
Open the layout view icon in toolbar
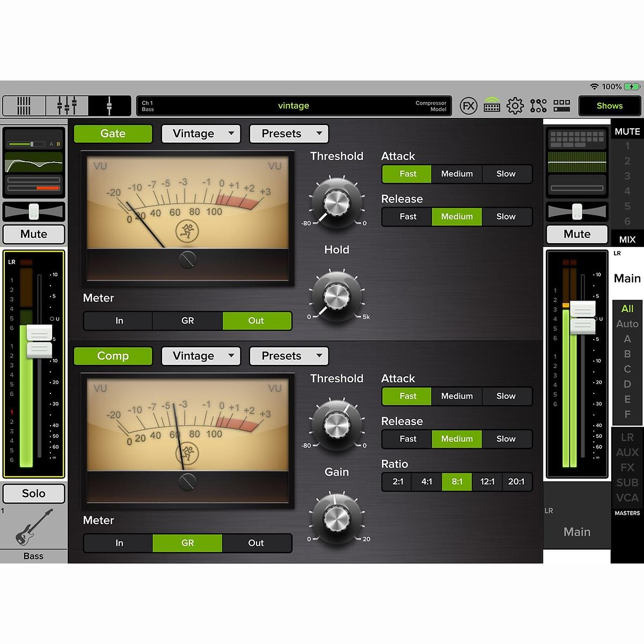562,106
